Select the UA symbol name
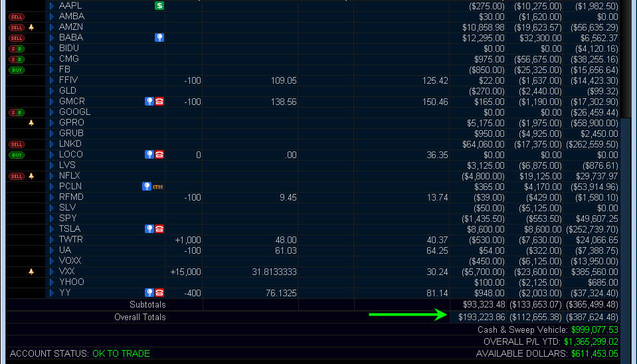637x364 pixels. tap(65, 250)
